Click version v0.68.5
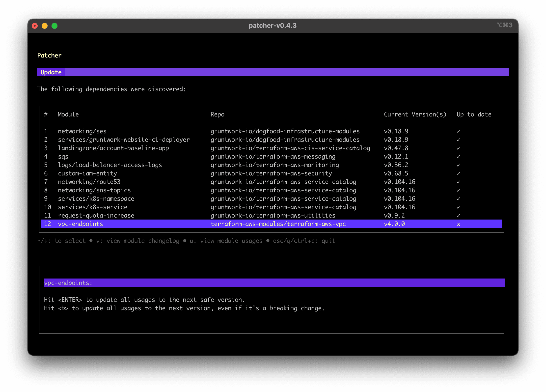Viewport: 546px width, 392px height. coord(396,173)
